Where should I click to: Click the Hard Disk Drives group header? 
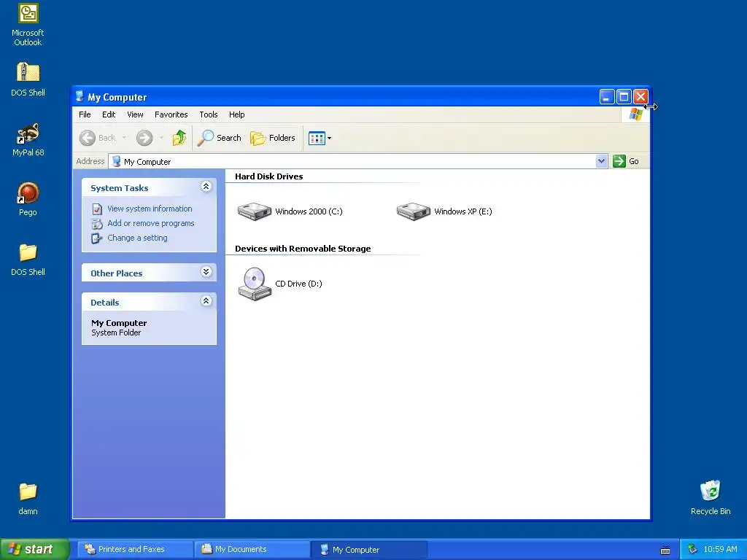point(268,176)
